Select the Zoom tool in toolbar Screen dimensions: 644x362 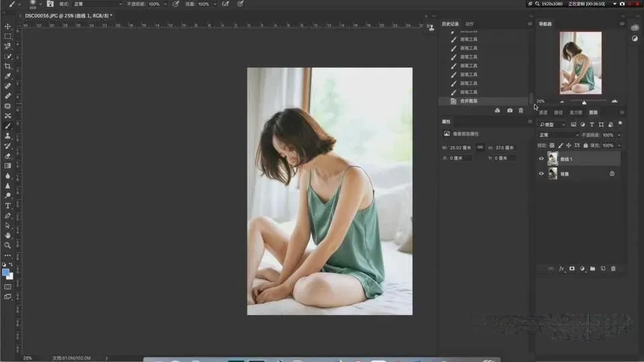coord(8,245)
